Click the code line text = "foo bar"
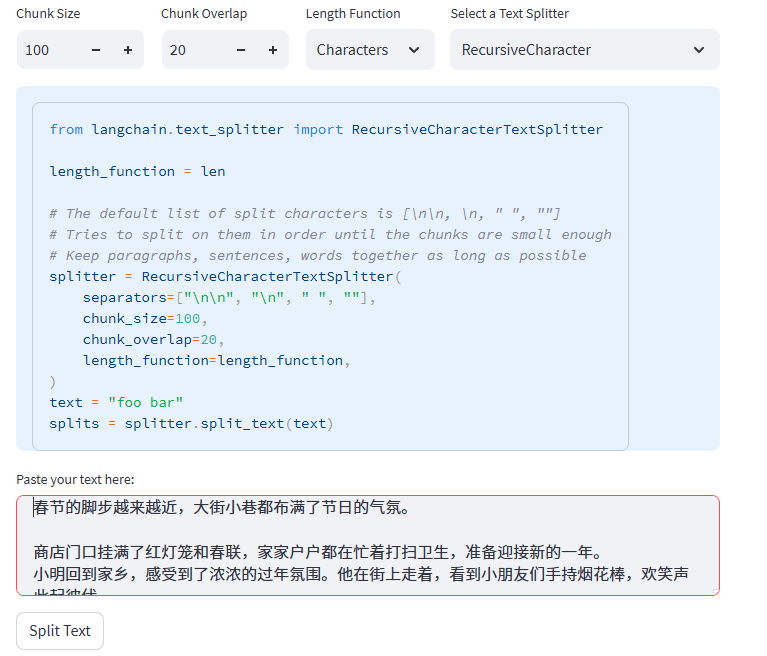 [116, 403]
